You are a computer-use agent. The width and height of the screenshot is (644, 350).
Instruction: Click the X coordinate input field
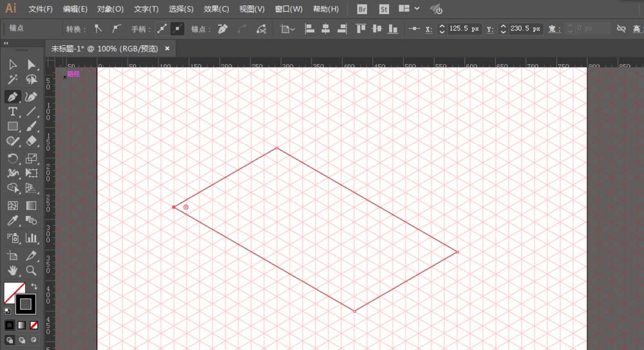tap(464, 29)
